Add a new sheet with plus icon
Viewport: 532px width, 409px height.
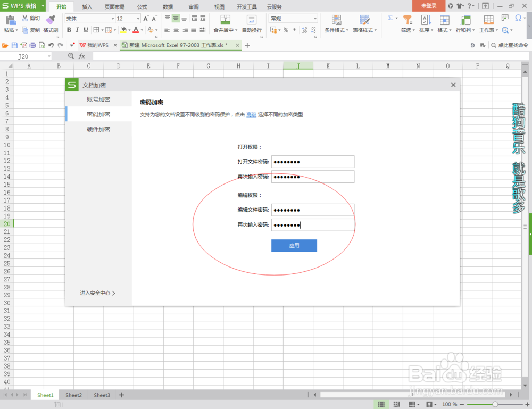pos(122,395)
